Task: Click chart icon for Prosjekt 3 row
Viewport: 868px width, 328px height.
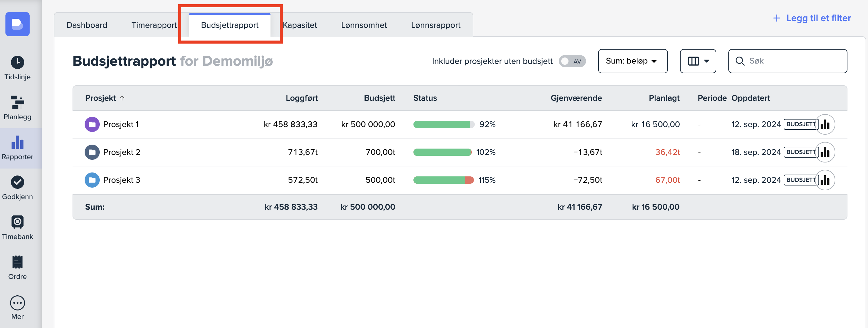Action: click(x=825, y=180)
